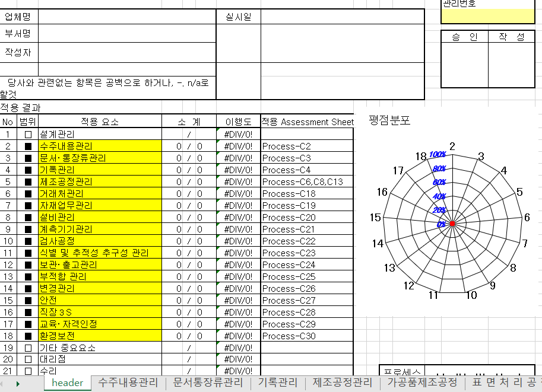Select the yellow 관리번호 cell
542x392 pixels.
488,16
